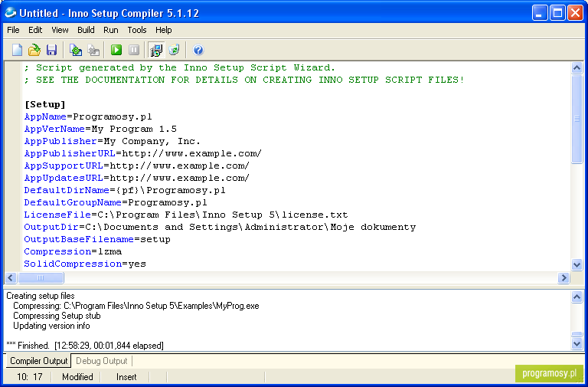
Task: Open help via blue question mark icon
Action: [x=198, y=50]
